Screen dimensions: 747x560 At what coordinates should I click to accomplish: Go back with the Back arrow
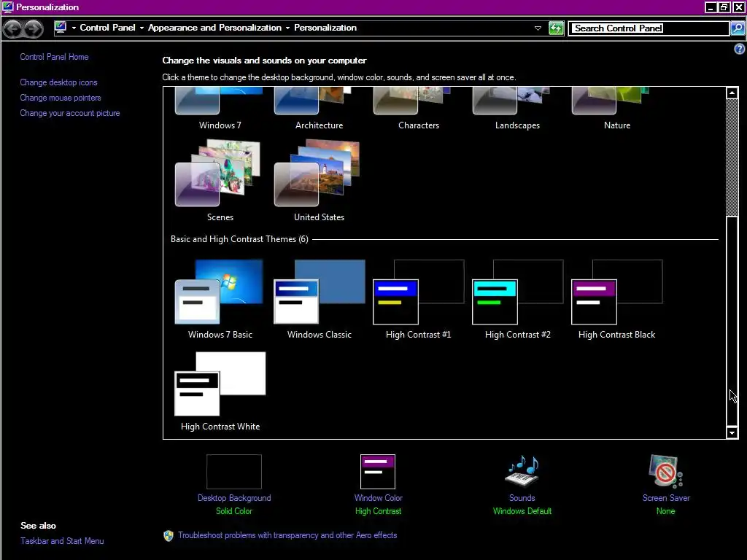click(13, 29)
